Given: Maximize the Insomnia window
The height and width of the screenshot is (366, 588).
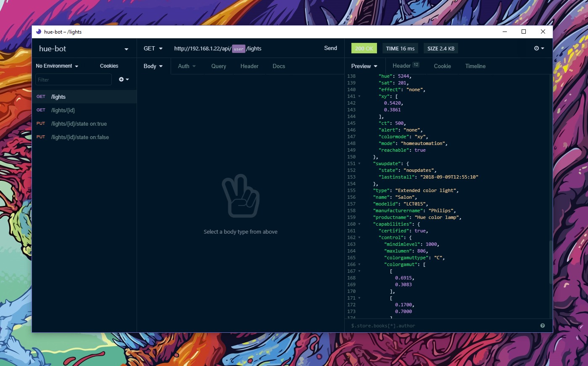Looking at the screenshot, I should [524, 32].
